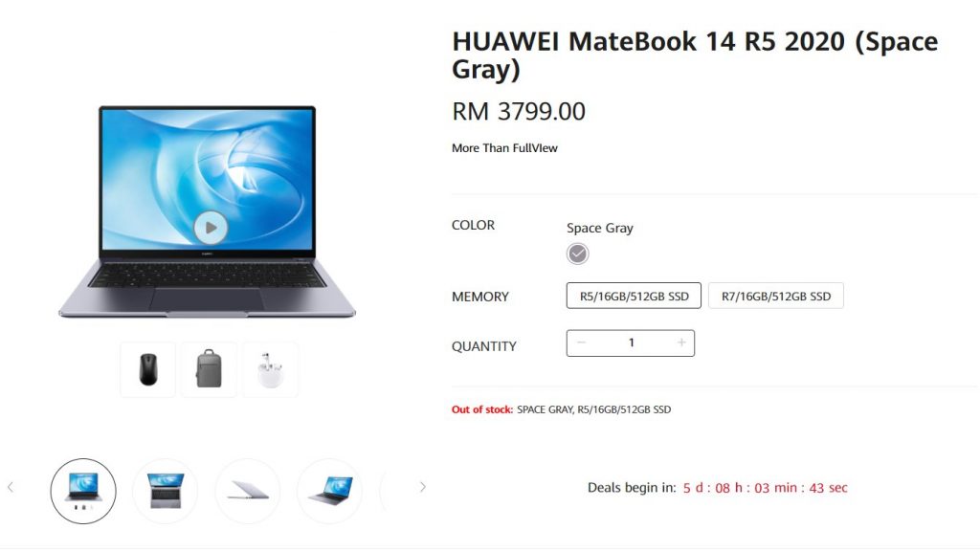Image resolution: width=980 pixels, height=552 pixels.
Task: Go to previous gallery images arrow
Action: [x=11, y=487]
